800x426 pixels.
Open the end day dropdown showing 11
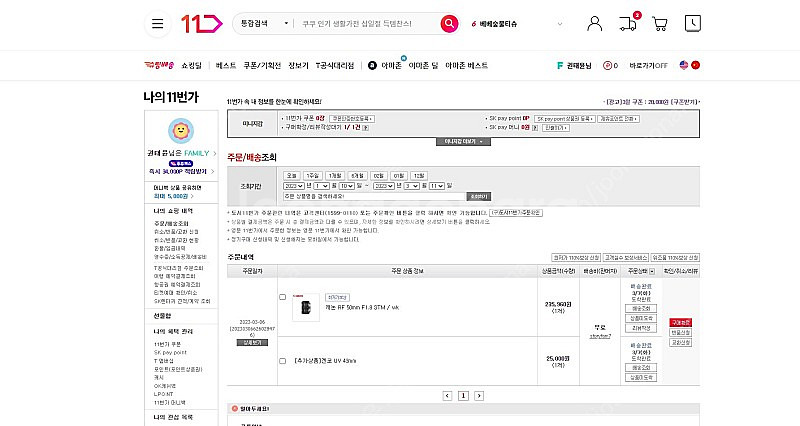click(x=437, y=186)
